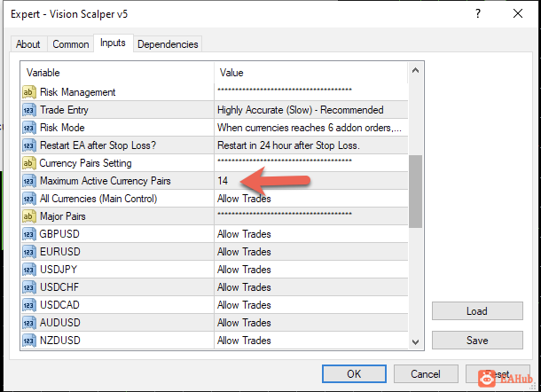Image resolution: width=541 pixels, height=392 pixels.
Task: Open EURUSD Allow Trades value
Action: (x=311, y=252)
